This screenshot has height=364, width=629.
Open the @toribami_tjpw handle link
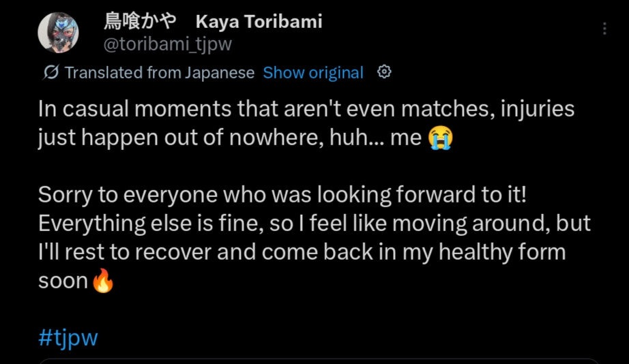tap(167, 44)
